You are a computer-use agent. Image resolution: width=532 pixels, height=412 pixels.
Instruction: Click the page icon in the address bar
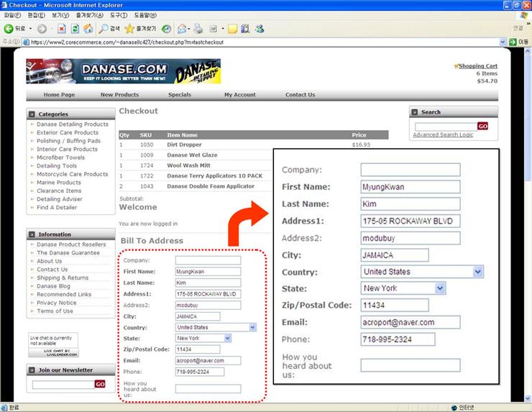[26, 42]
